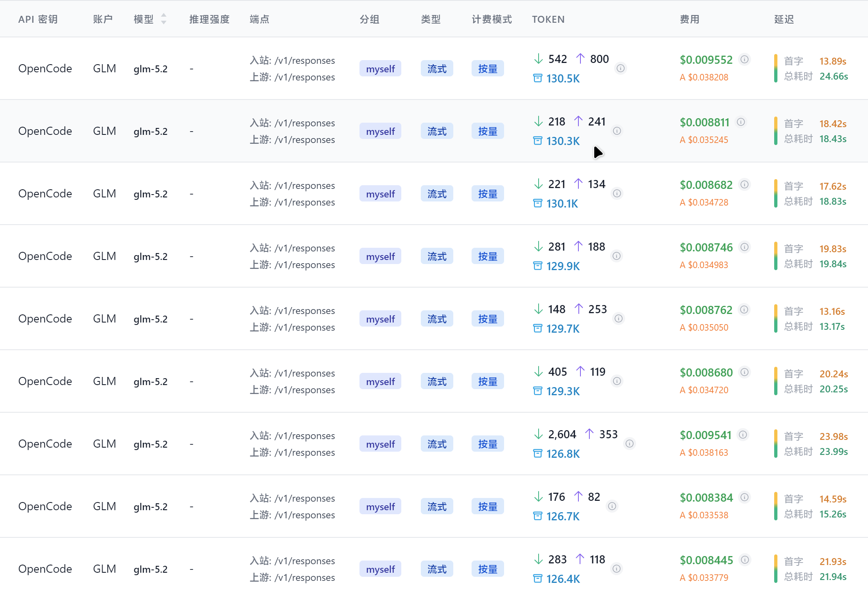Image resolution: width=868 pixels, height=591 pixels.
Task: Click token info icon in the 129.3K row
Action: pyautogui.click(x=617, y=381)
